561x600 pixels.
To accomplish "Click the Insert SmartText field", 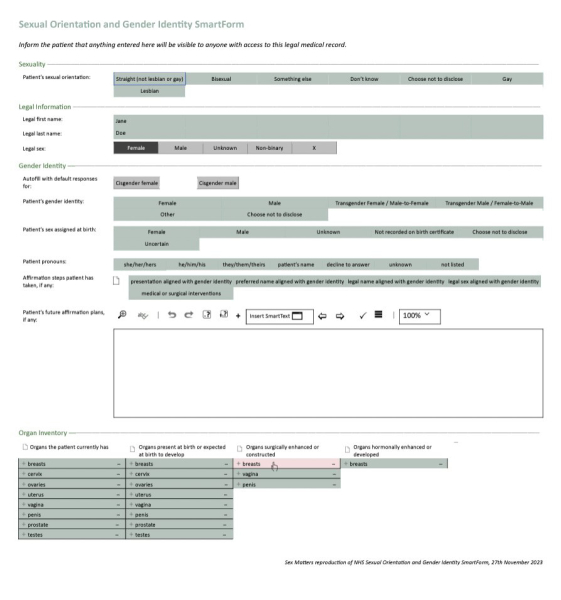I will click(x=280, y=316).
